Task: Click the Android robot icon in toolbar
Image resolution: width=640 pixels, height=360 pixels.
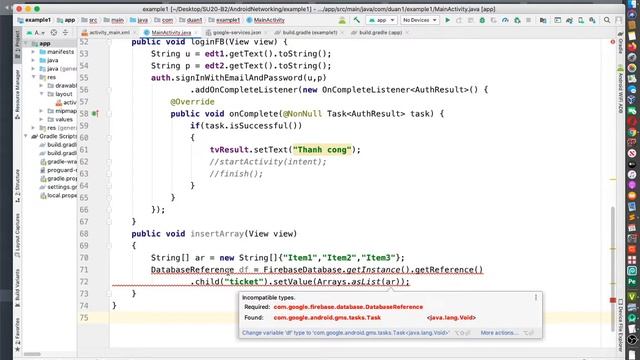Action: (342, 20)
